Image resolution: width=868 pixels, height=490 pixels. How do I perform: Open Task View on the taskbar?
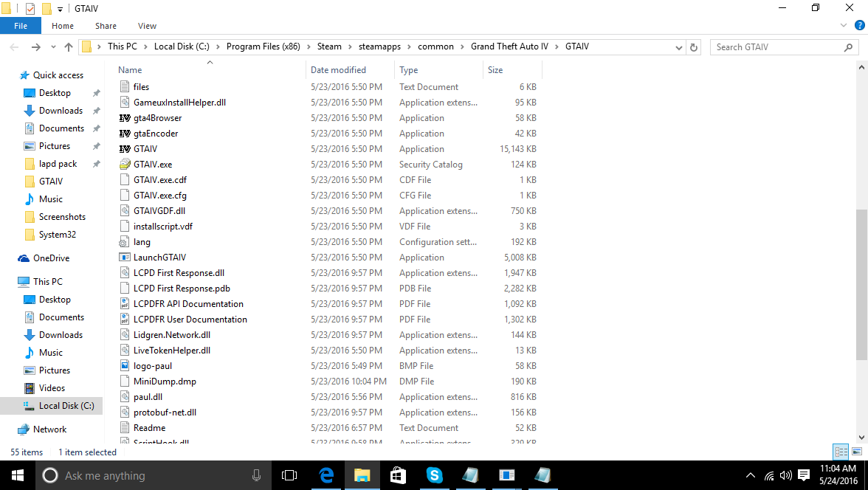coord(289,475)
